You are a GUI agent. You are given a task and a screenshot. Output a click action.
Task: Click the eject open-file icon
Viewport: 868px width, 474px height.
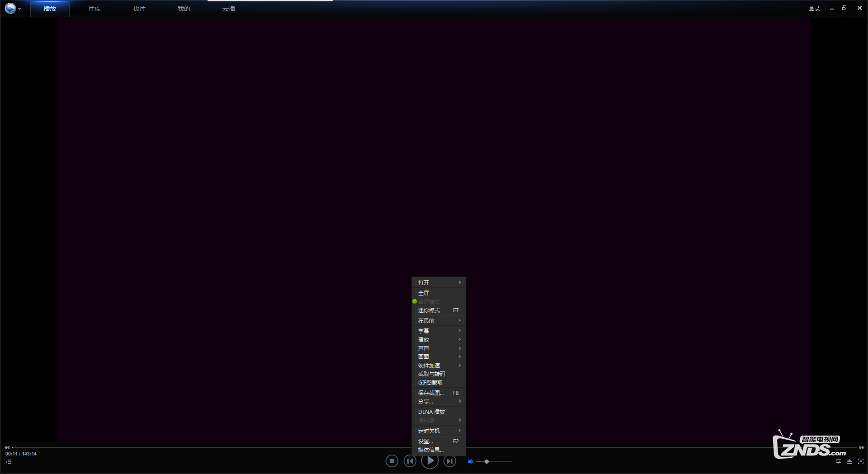click(x=849, y=461)
